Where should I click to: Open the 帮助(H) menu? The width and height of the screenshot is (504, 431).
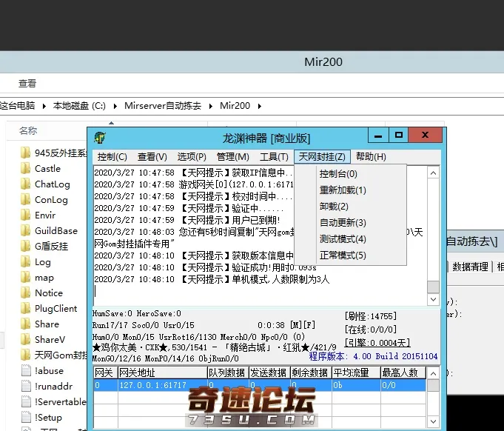click(371, 157)
